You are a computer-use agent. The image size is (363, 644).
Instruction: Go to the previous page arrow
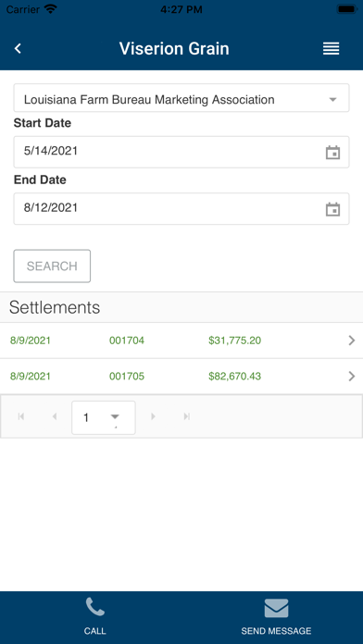(55, 417)
